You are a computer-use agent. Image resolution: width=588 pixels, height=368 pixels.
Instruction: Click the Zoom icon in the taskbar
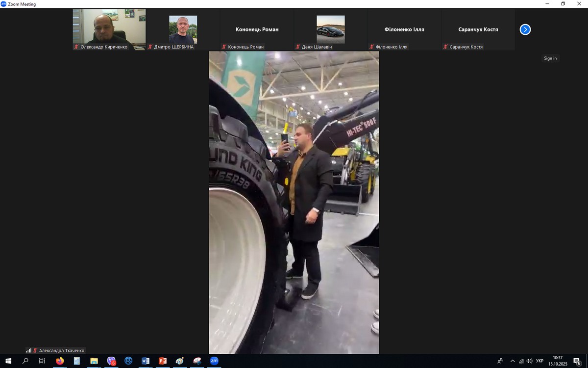(214, 361)
